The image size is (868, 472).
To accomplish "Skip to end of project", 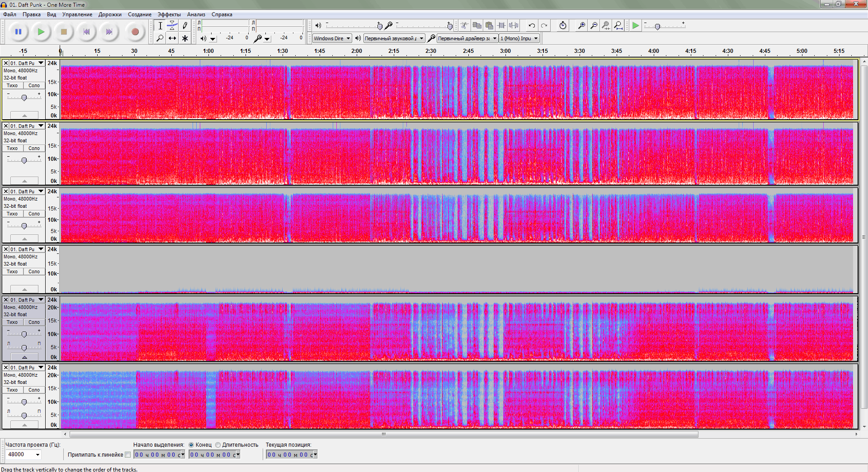I will click(109, 32).
